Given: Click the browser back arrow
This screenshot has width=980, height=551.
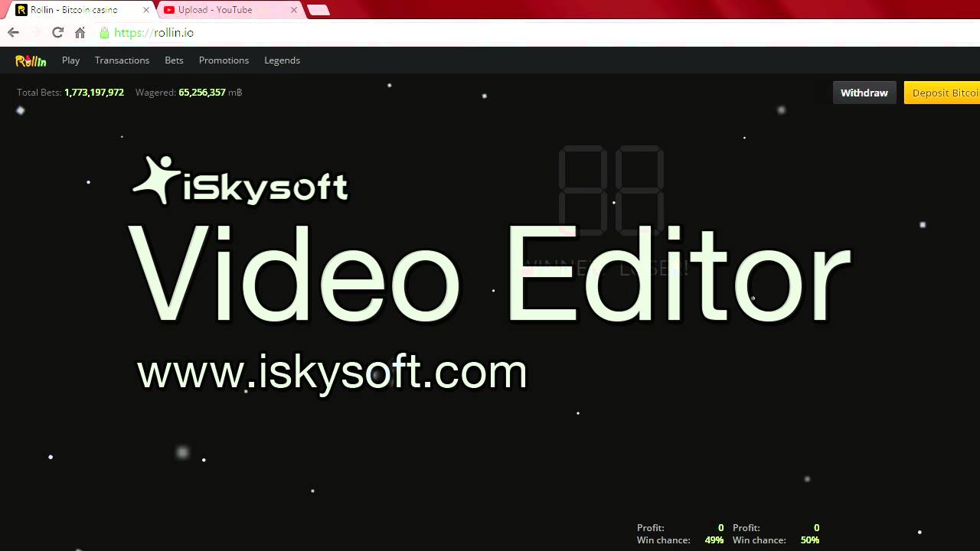Looking at the screenshot, I should click(13, 33).
